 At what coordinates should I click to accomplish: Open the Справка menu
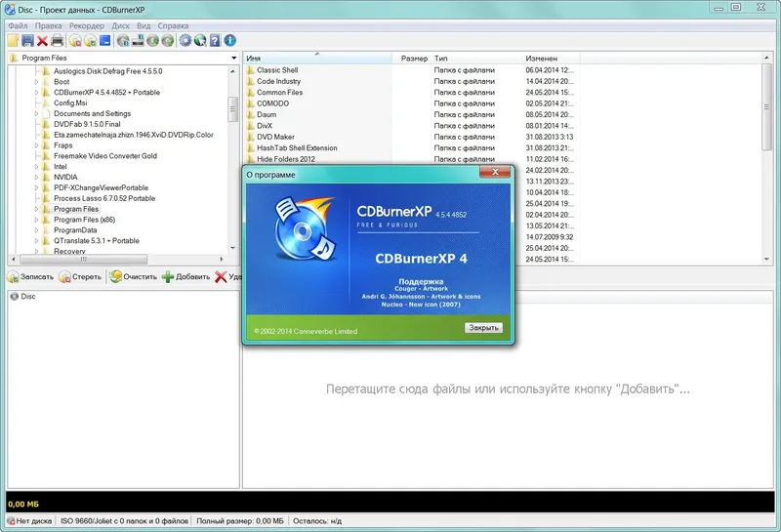tap(173, 26)
